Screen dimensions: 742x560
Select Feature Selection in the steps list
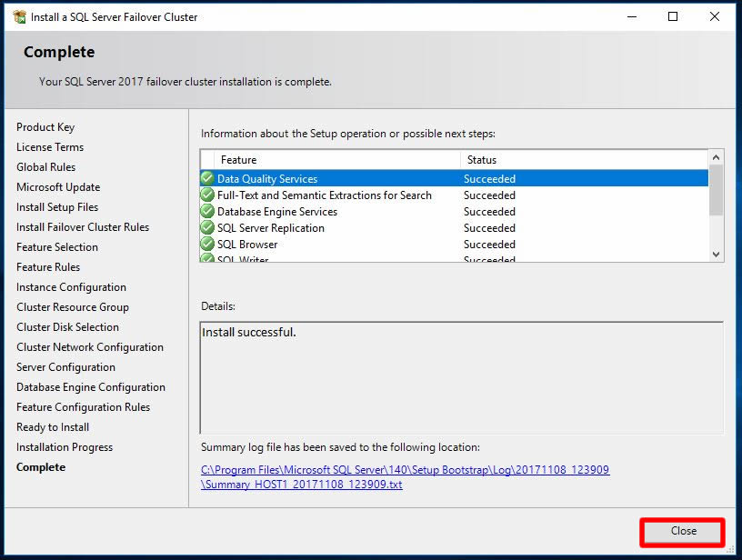[57, 247]
